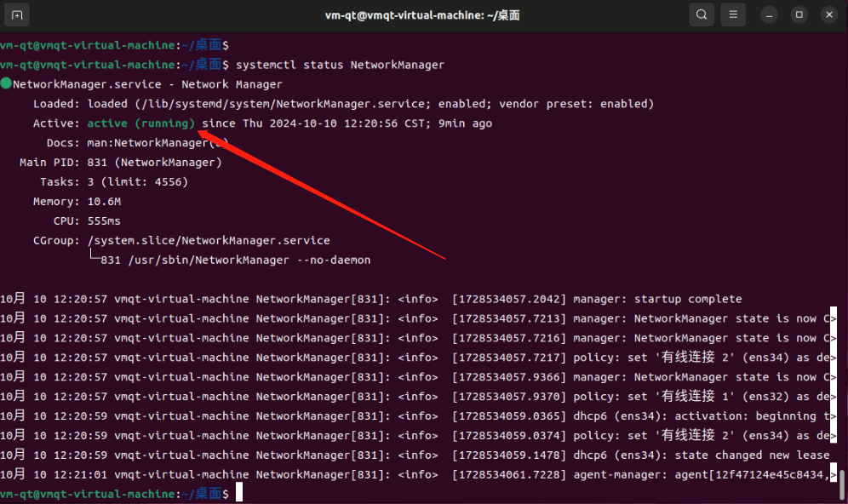
Task: Click the vertical scrollbar thumb at bottom right
Action: point(843,484)
